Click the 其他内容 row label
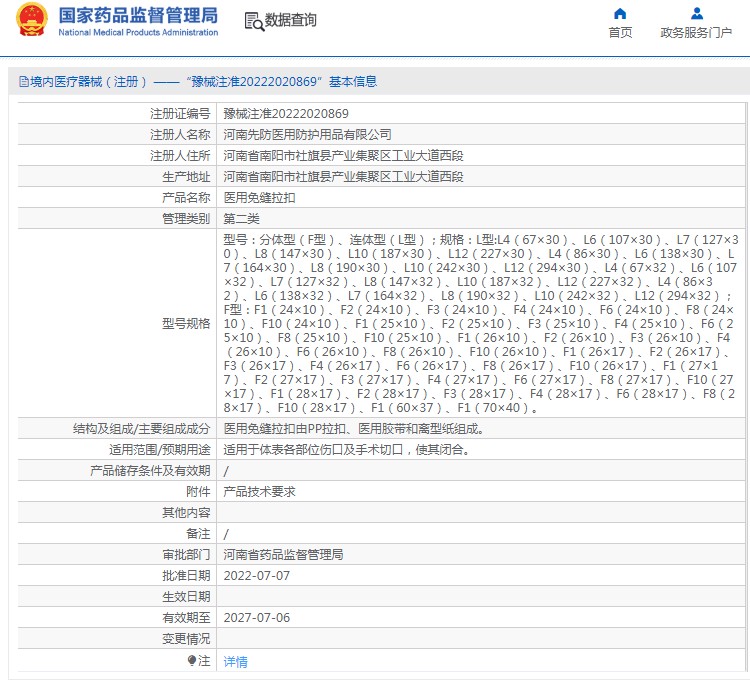 pos(186,513)
